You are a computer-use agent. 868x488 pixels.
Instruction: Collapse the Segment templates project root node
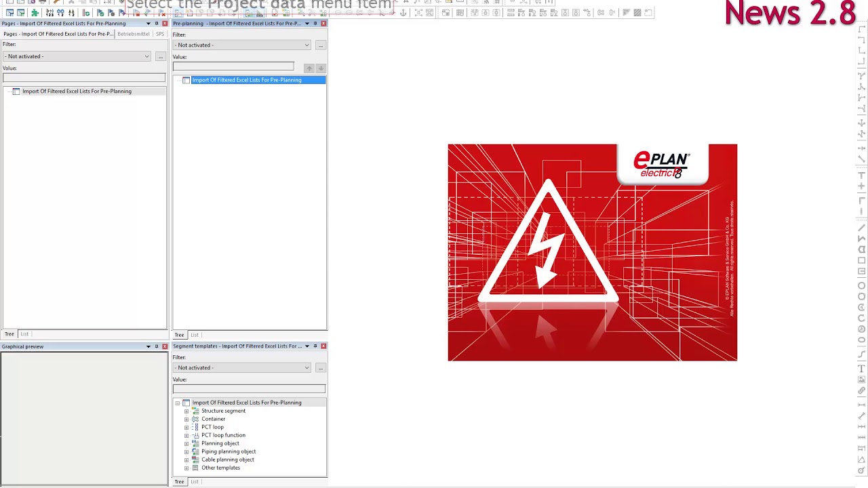point(178,403)
